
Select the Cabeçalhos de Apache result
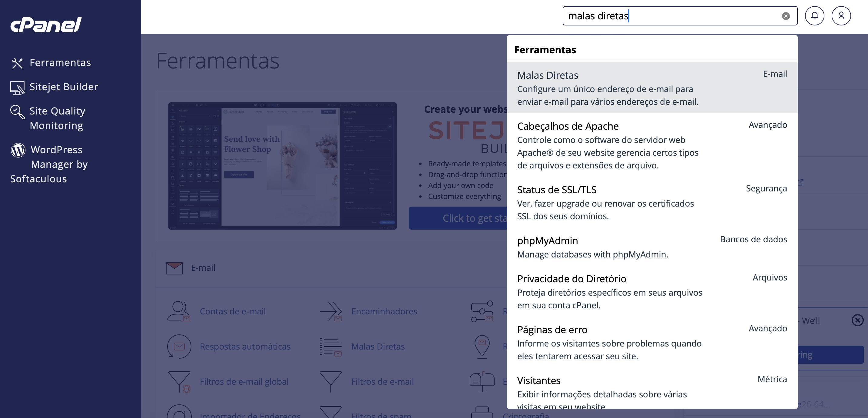point(652,145)
